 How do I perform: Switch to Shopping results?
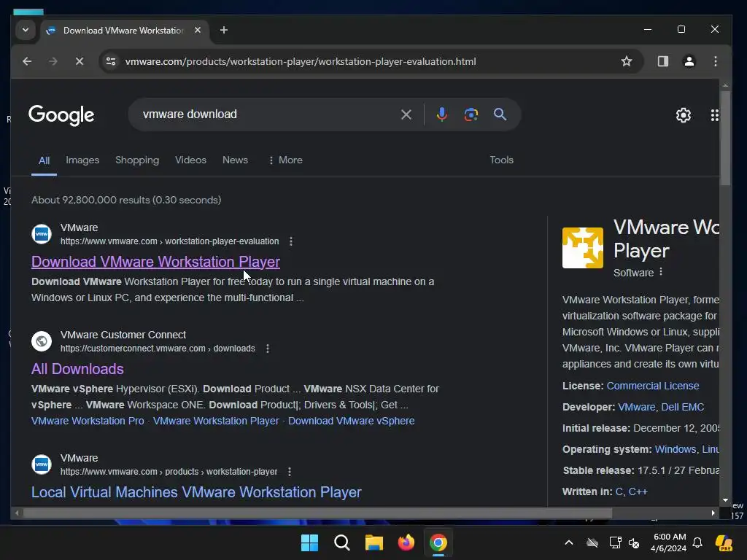pos(137,160)
